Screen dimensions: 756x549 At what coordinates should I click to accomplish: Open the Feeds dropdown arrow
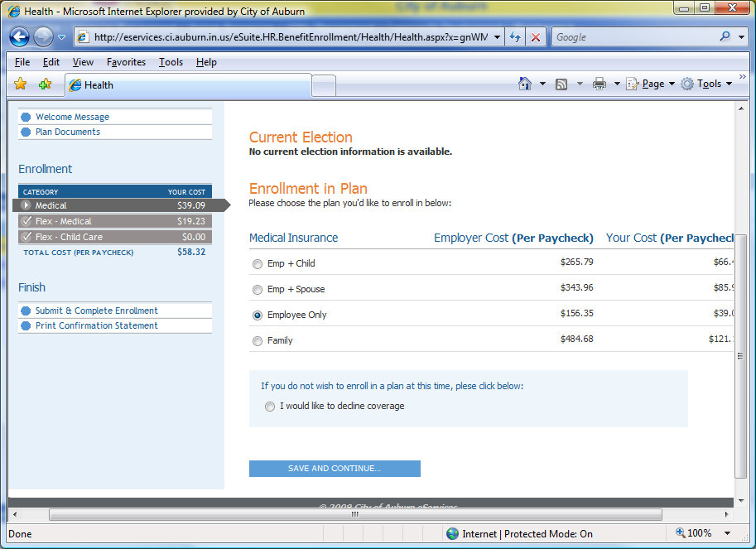coord(580,84)
